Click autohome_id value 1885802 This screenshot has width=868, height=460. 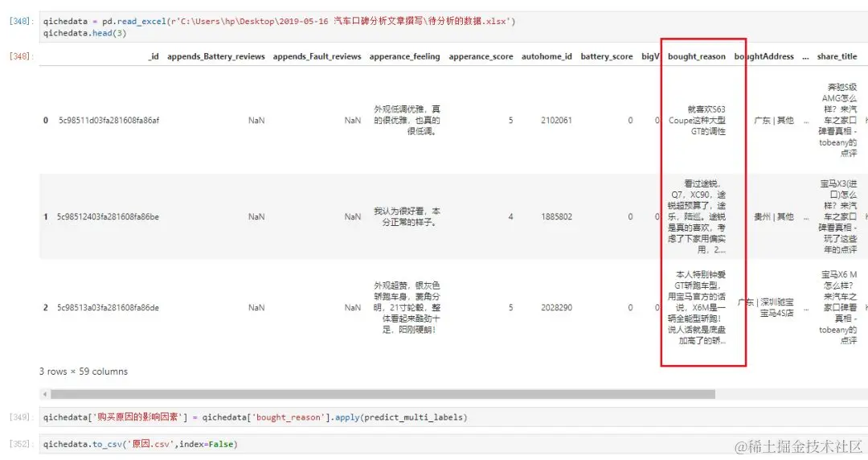[556, 216]
